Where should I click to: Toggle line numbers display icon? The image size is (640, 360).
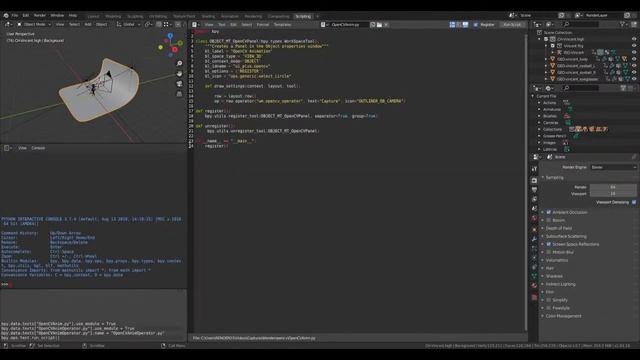452,24
